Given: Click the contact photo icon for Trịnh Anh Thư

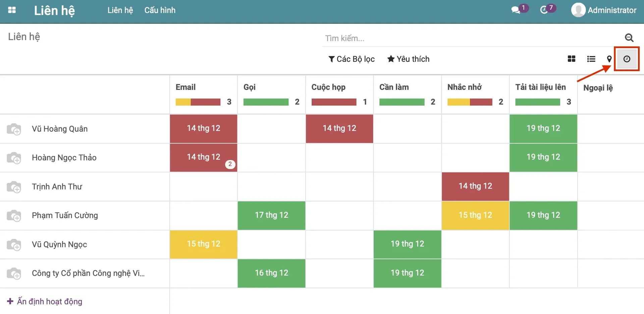Looking at the screenshot, I should coord(14,187).
